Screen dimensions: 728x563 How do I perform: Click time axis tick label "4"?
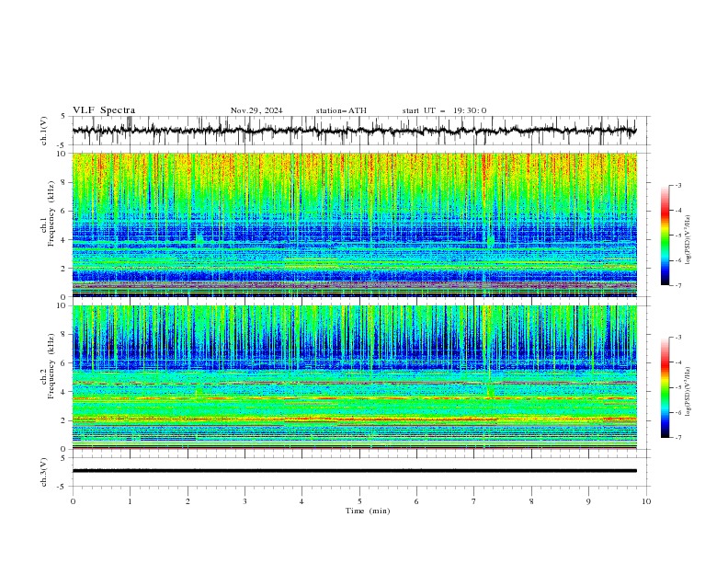(301, 501)
